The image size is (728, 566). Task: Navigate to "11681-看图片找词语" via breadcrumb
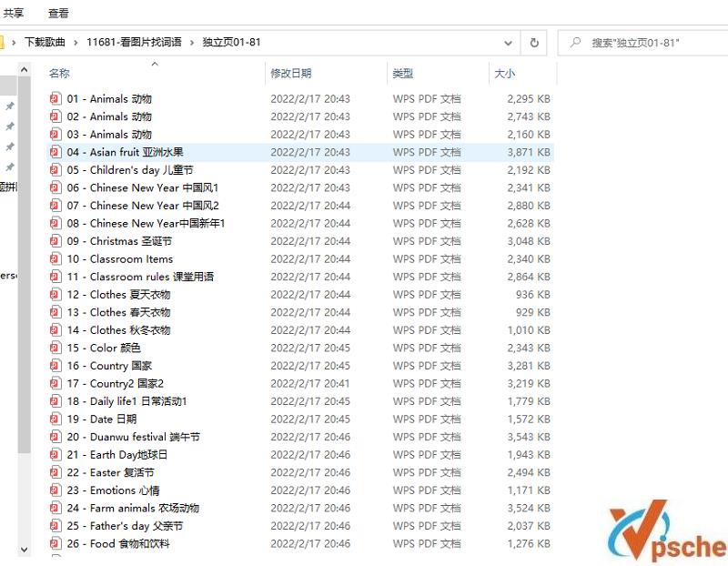[x=136, y=42]
